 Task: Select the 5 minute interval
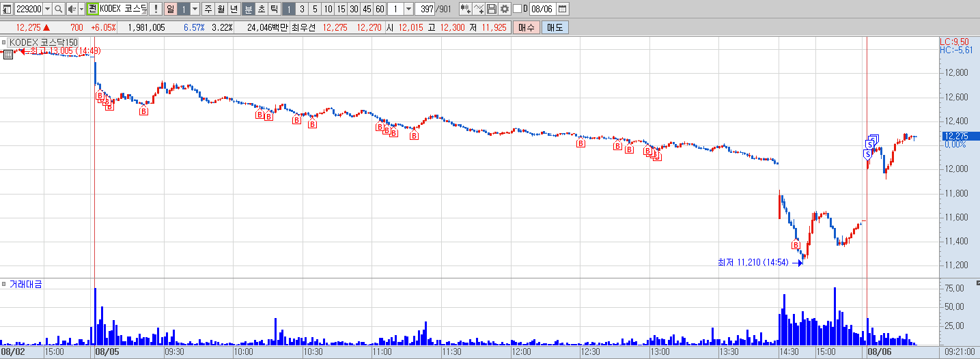coord(315,9)
